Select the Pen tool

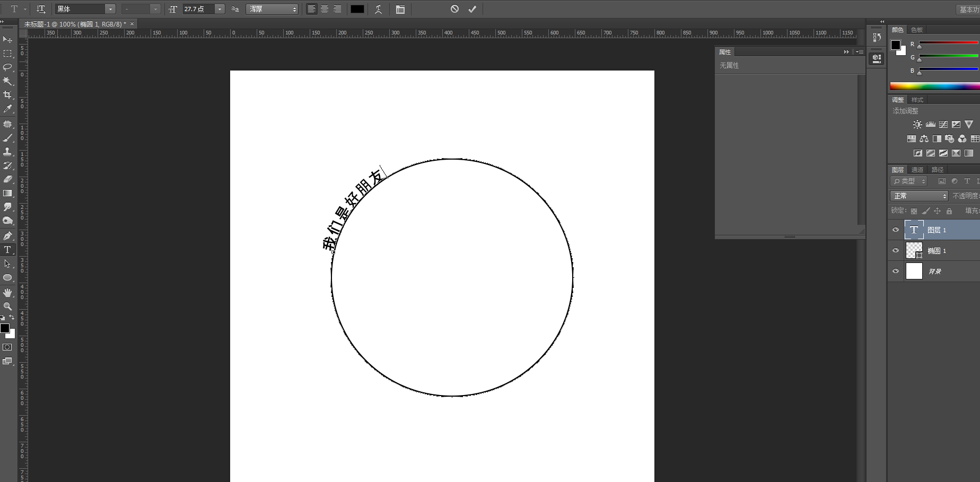tap(7, 236)
